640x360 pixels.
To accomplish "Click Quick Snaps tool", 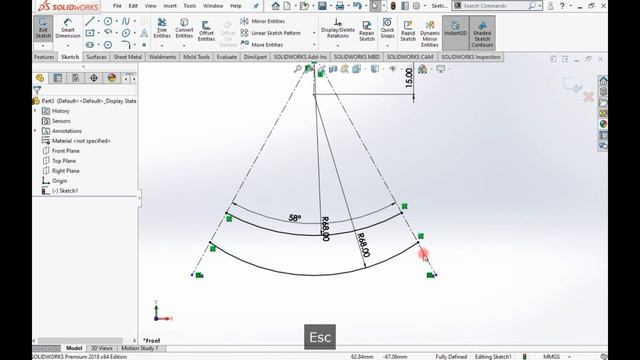I will pos(387,28).
